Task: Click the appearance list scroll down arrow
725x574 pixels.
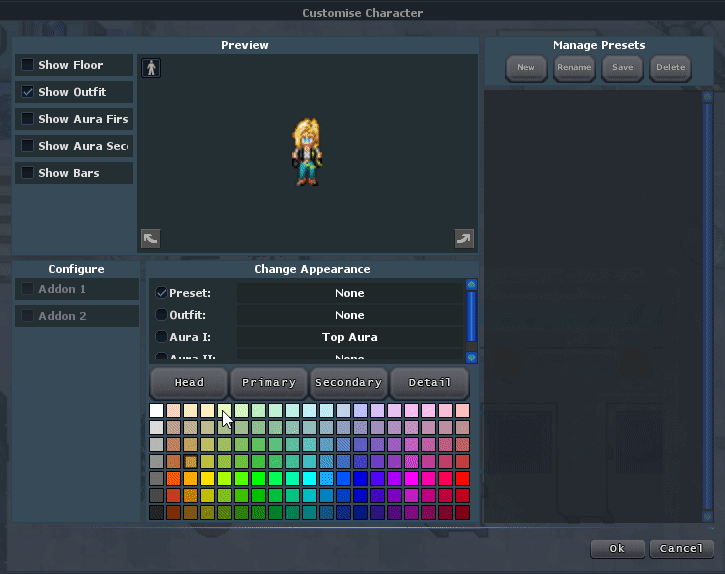Action: point(471,357)
